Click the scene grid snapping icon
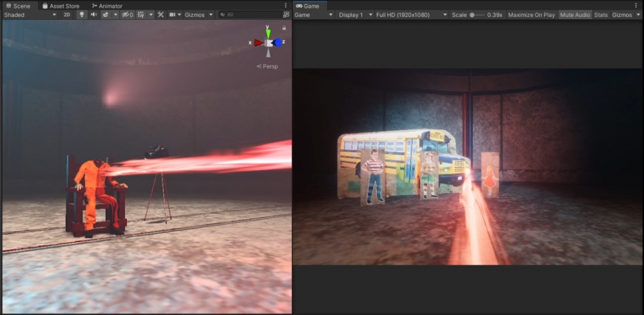644x315 pixels. pyautogui.click(x=141, y=15)
